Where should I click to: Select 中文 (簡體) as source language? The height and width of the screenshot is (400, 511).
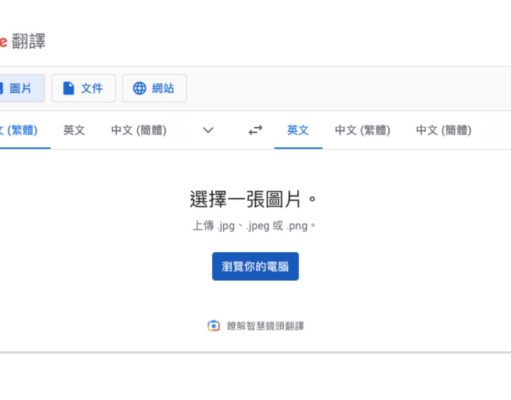[139, 130]
